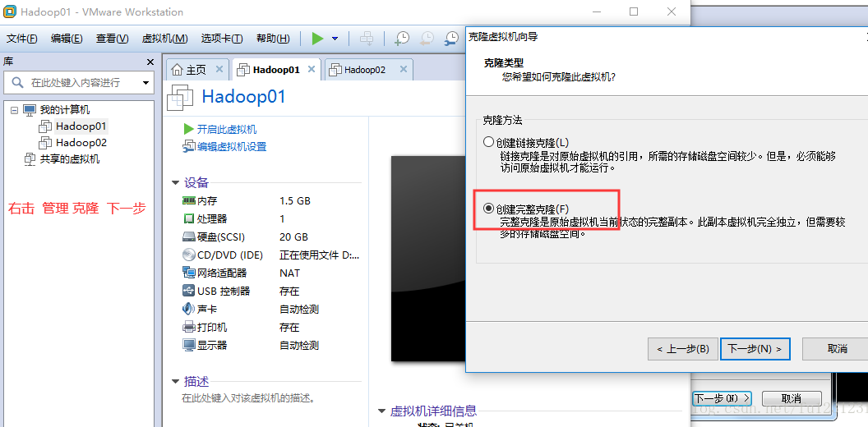Click the 20 GB hard disk value

click(x=294, y=236)
